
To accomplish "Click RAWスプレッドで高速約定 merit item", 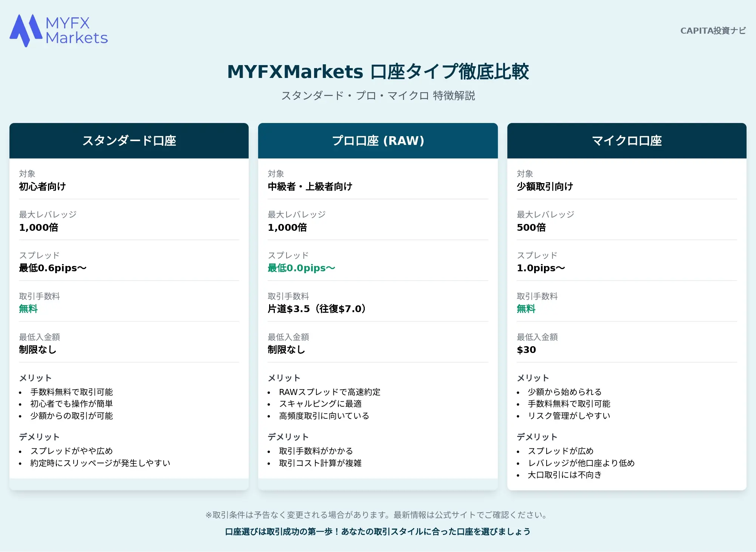I will tap(330, 392).
